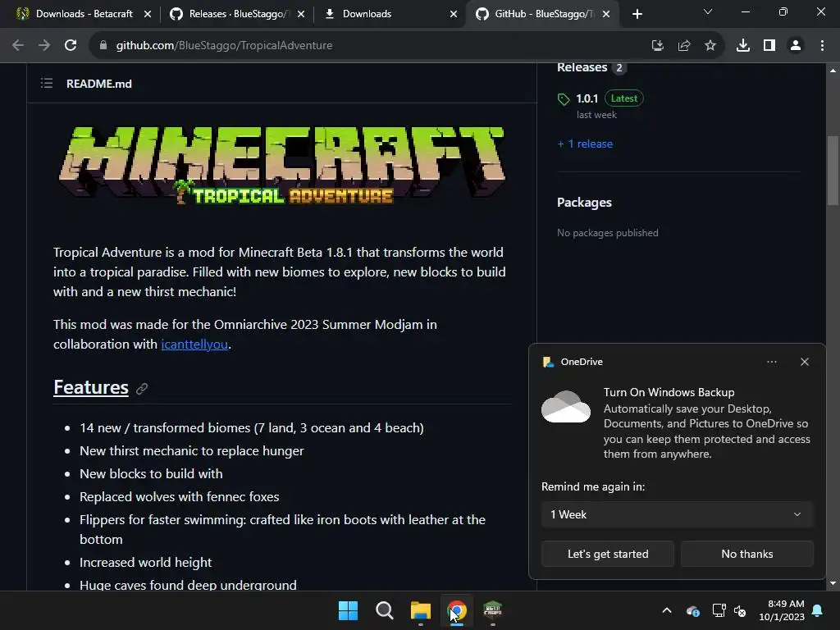840x630 pixels.
Task: Click the OneDrive tray icon
Action: click(x=692, y=610)
